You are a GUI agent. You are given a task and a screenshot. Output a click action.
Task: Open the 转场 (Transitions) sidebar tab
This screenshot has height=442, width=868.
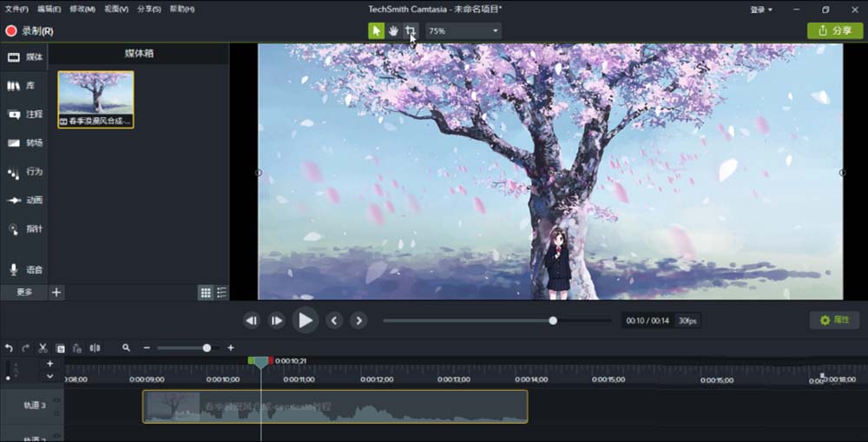pyautogui.click(x=24, y=143)
